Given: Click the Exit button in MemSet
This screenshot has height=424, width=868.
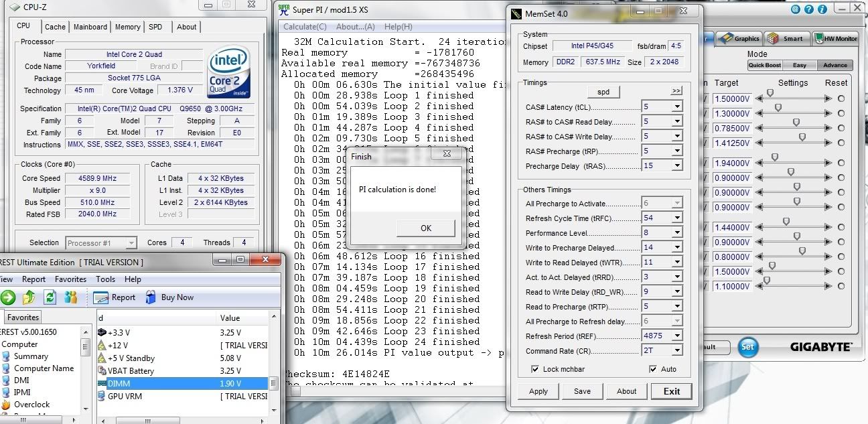Looking at the screenshot, I should pyautogui.click(x=671, y=391).
